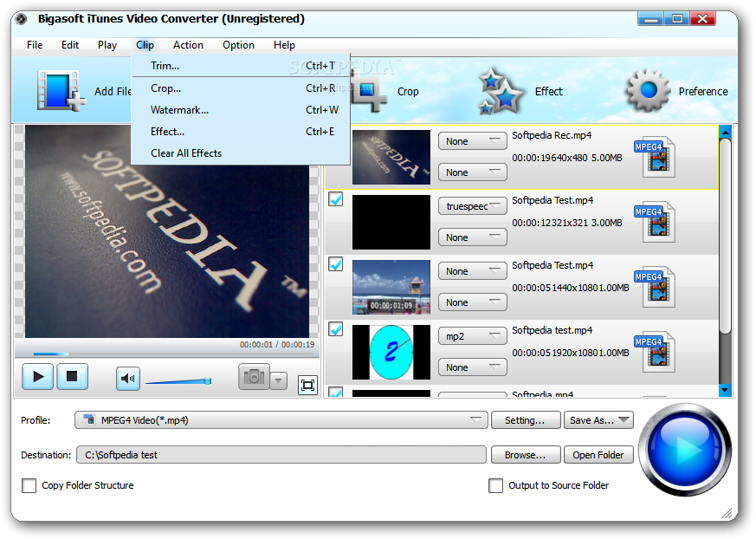Click the MPEG4 icon for Softpedia test.mp4 1920x1080
Screen dimensions: 756x539
[x=655, y=352]
